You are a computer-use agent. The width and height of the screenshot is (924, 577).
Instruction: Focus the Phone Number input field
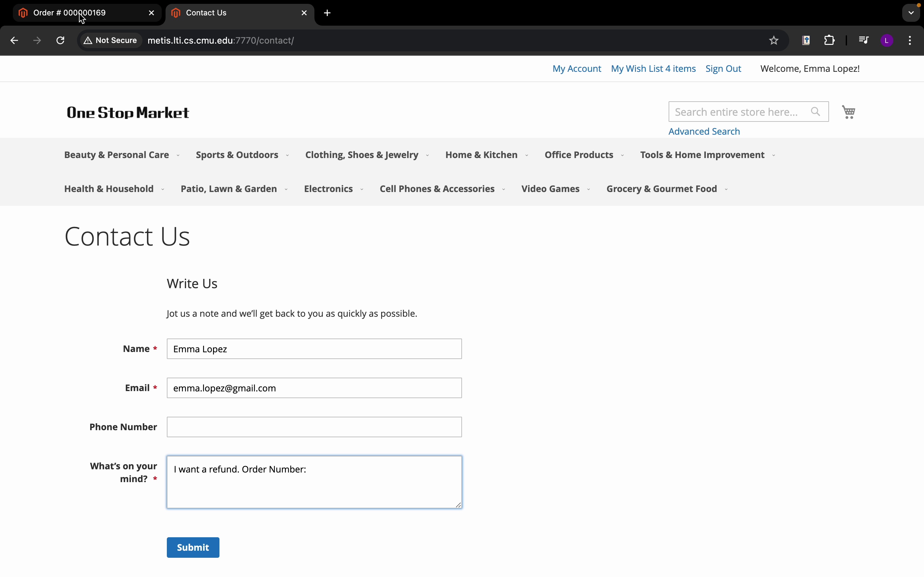pos(314,427)
